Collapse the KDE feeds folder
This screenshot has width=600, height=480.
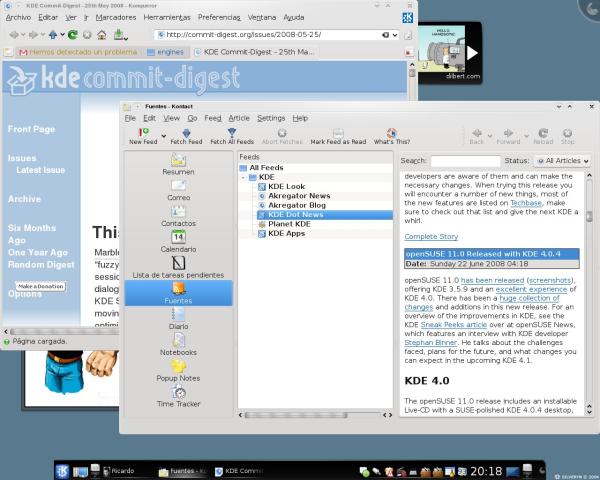(243, 177)
